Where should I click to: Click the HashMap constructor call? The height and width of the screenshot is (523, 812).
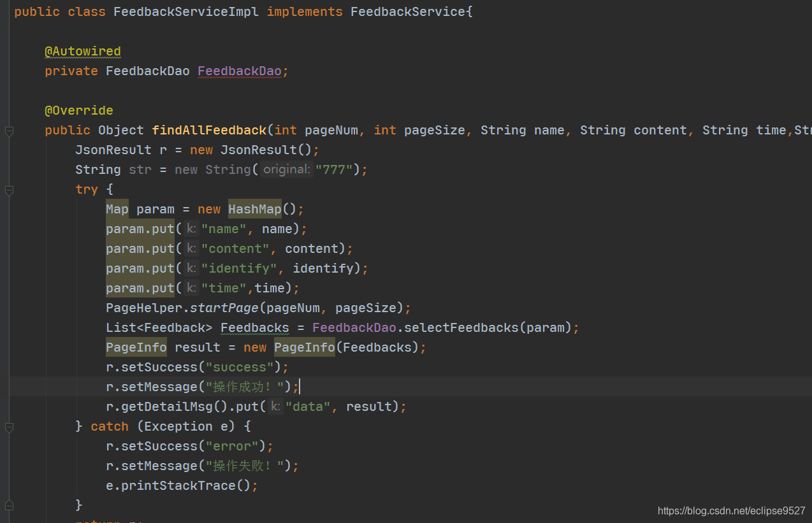coord(255,209)
